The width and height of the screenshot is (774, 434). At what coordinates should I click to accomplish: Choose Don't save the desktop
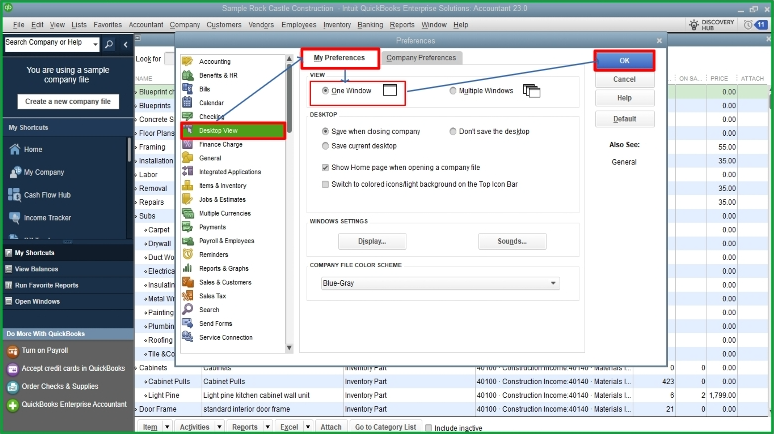[452, 131]
